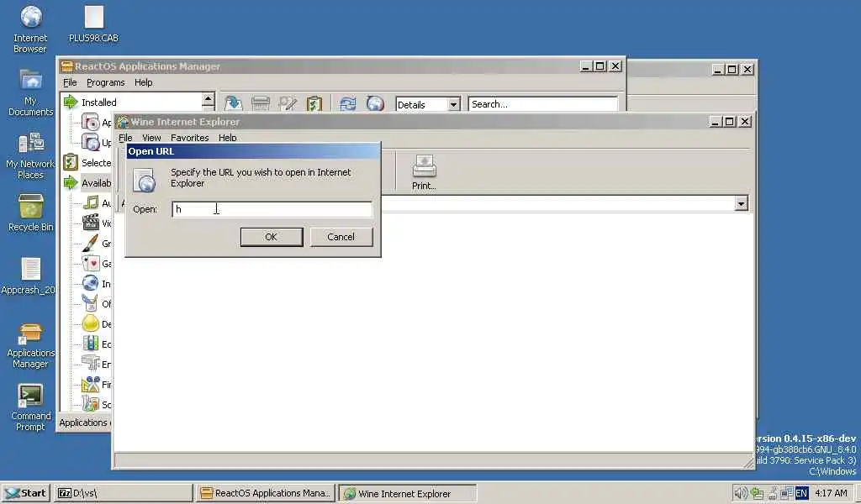Image resolution: width=861 pixels, height=504 pixels.
Task: Click the Modify toolbar icon in Applications Manager
Action: pyautogui.click(x=288, y=103)
